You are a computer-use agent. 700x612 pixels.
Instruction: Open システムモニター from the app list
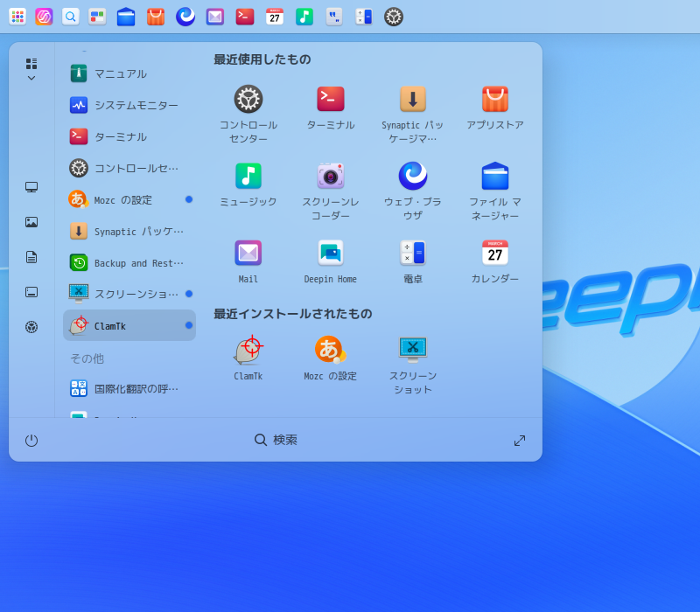129,105
